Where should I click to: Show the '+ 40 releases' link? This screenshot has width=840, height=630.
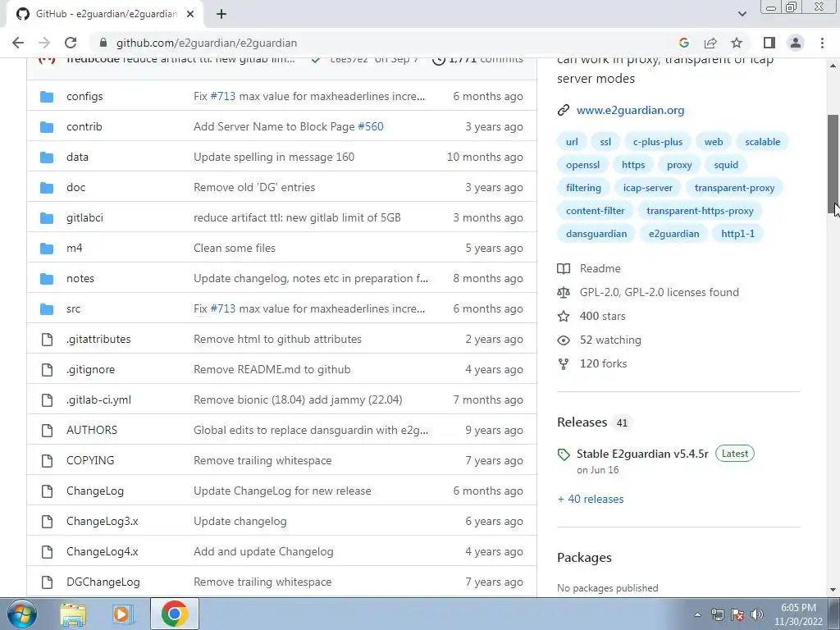[591, 499]
